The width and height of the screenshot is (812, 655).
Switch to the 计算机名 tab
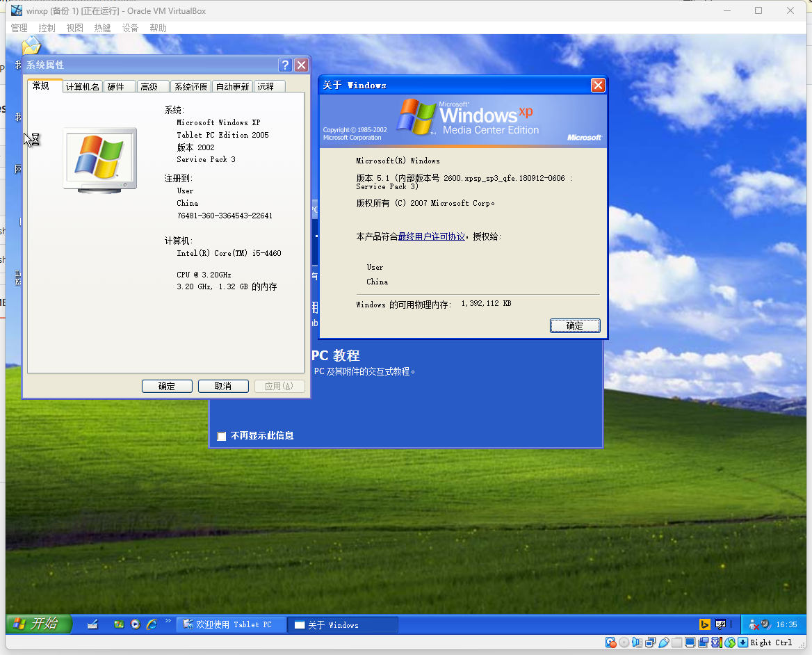pos(82,86)
